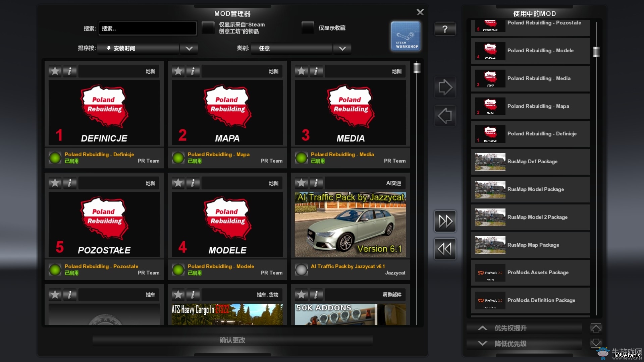The height and width of the screenshot is (362, 644).
Task: Open info for Poland Rebuilding Mapa mod
Action: click(x=193, y=71)
